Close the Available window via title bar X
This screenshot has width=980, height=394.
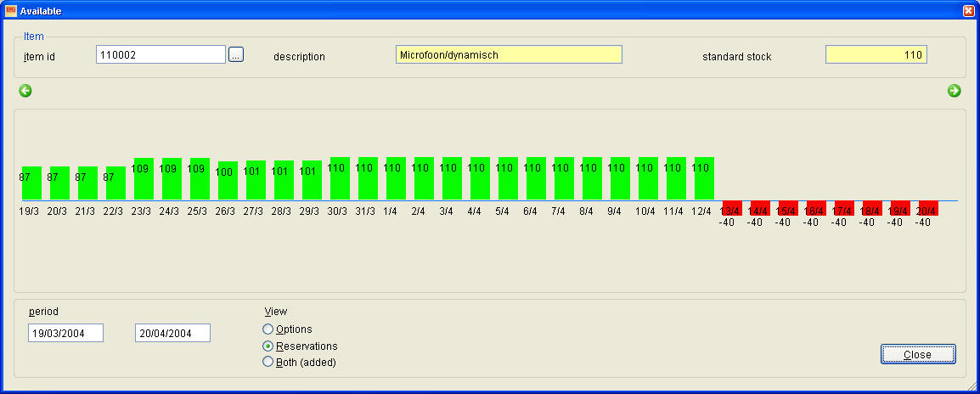click(968, 10)
